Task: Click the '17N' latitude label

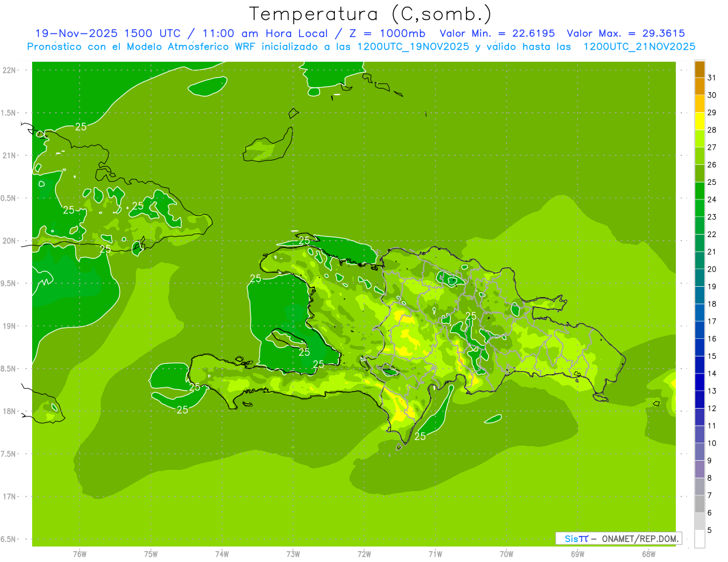Action: pos(10,497)
